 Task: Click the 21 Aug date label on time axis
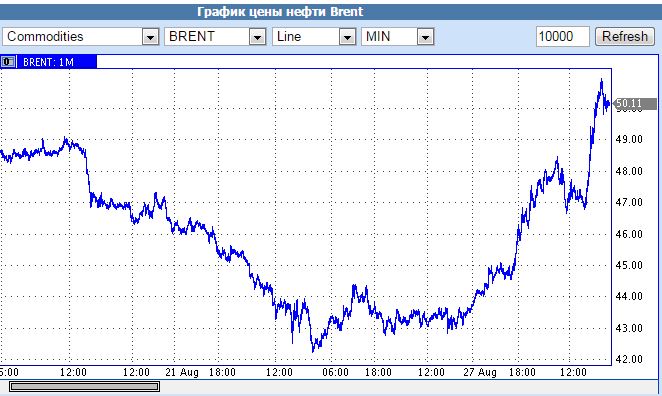click(x=182, y=372)
